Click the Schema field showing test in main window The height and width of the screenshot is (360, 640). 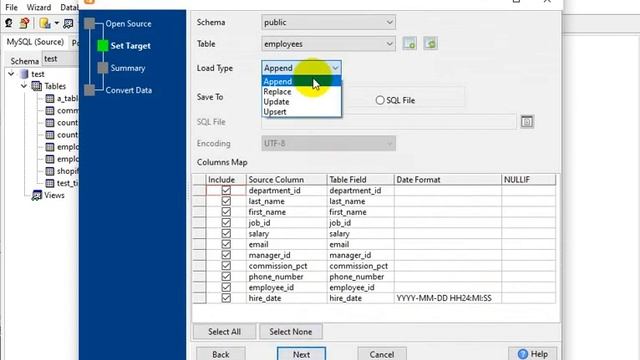pyautogui.click(x=61, y=59)
